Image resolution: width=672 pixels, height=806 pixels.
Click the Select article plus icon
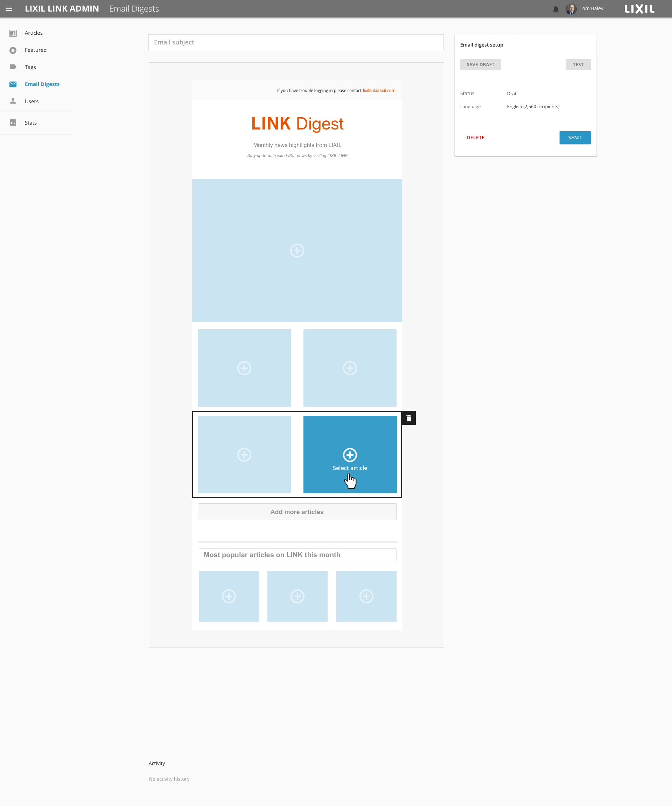350,455
